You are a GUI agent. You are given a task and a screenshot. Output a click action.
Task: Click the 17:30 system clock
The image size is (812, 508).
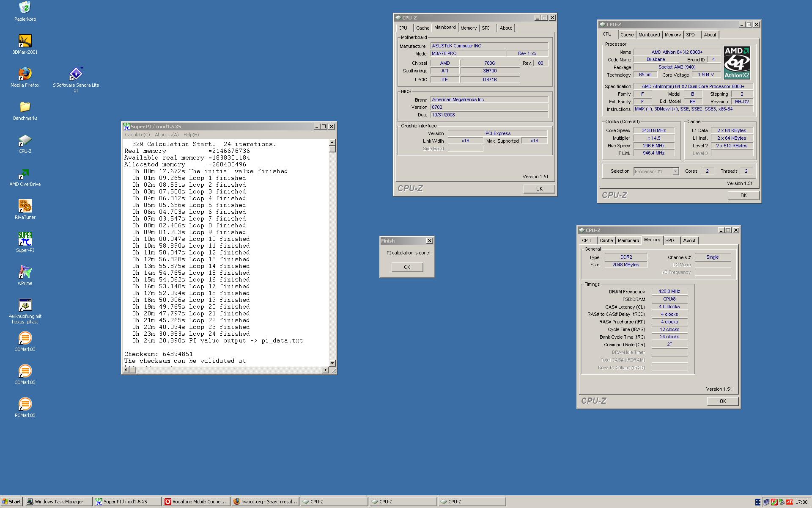(x=801, y=502)
